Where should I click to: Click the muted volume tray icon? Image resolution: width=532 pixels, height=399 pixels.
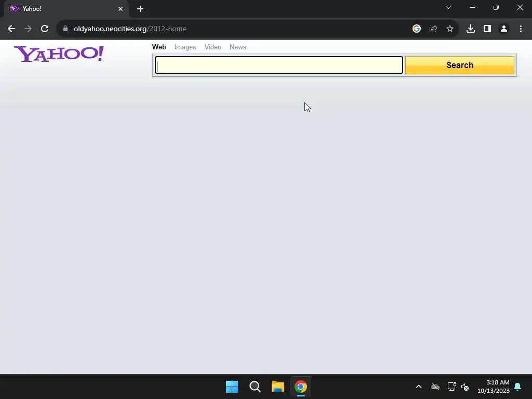pos(465,387)
